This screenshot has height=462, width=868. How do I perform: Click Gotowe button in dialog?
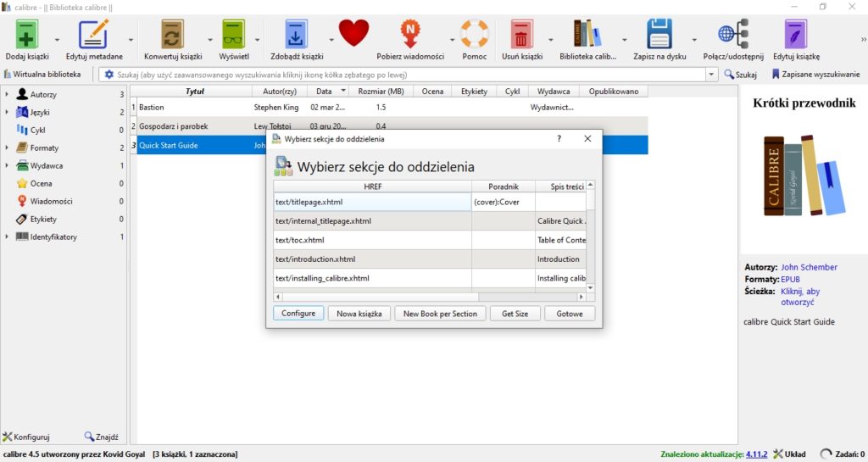click(x=570, y=313)
